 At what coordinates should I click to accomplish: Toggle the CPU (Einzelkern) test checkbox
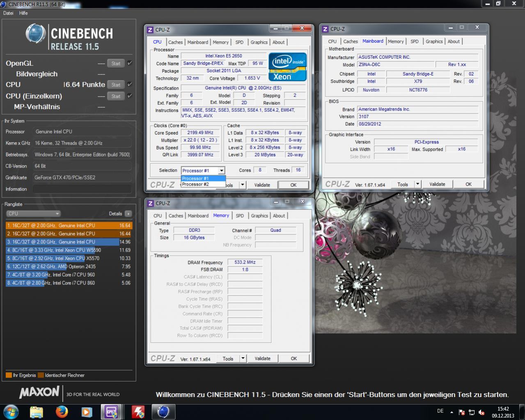click(129, 96)
